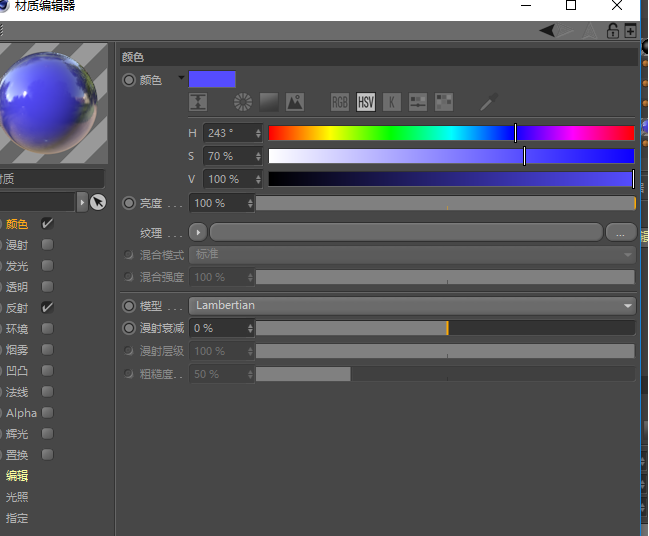Open the 编辑 (Editor) settings tab
Image resolution: width=649 pixels, height=536 pixels.
(x=17, y=476)
